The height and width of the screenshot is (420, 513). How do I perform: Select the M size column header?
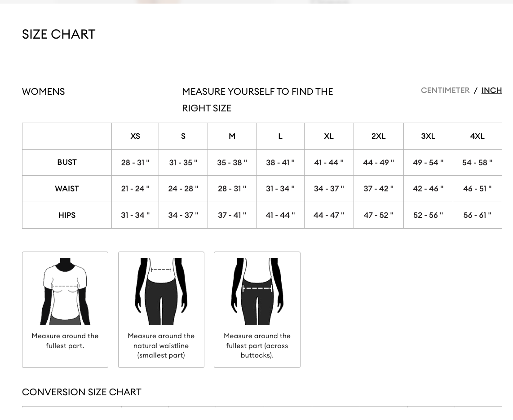point(232,136)
